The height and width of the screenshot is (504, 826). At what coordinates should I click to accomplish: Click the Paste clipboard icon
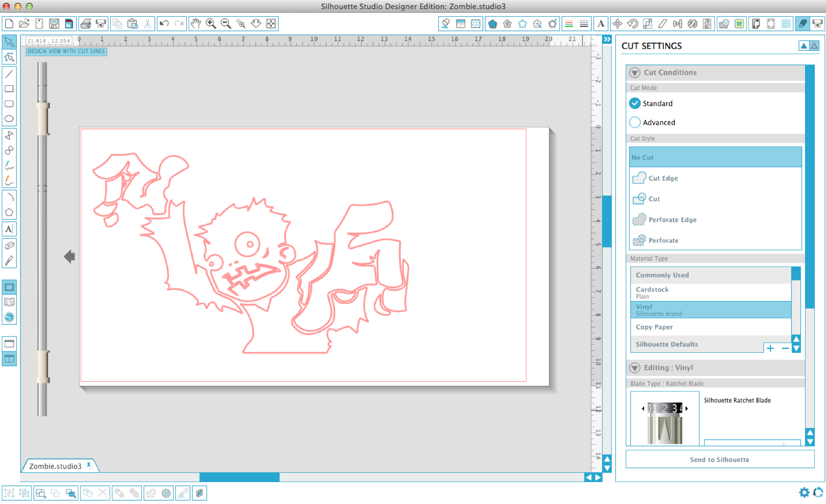click(x=133, y=23)
